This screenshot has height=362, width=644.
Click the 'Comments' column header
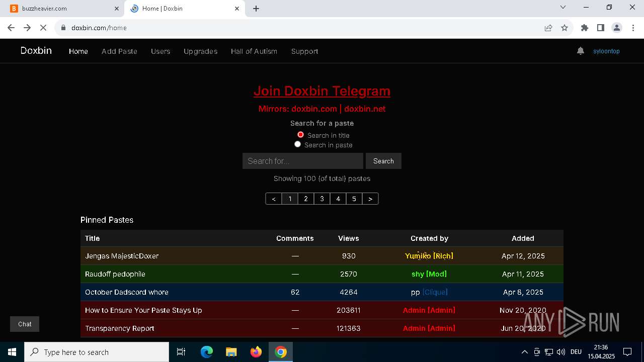point(295,238)
